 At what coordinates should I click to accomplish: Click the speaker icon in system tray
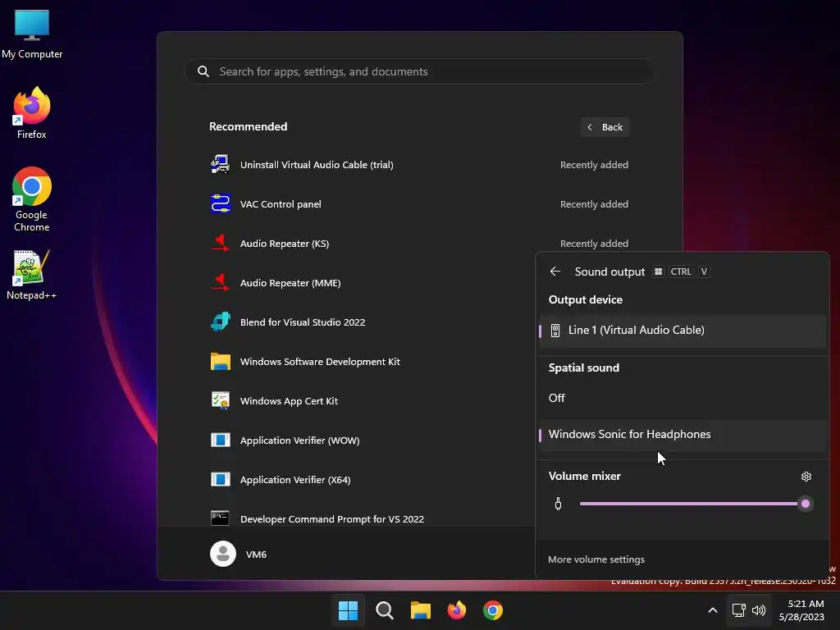coord(759,610)
